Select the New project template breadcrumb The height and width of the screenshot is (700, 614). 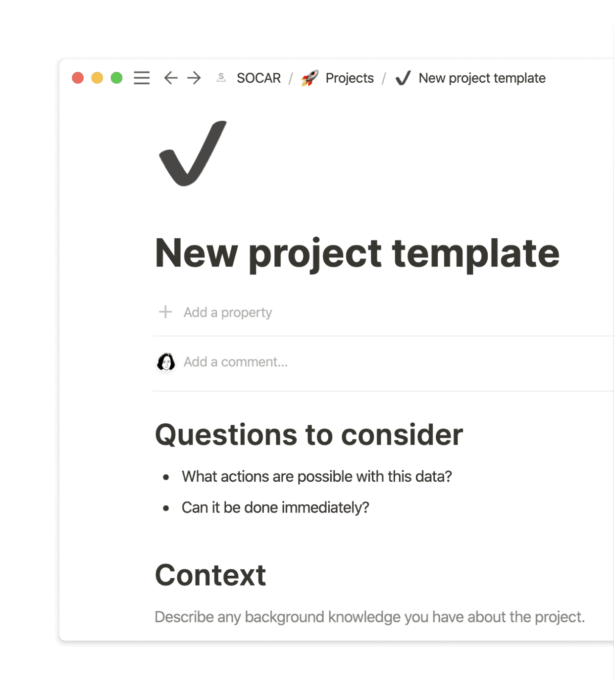point(482,78)
